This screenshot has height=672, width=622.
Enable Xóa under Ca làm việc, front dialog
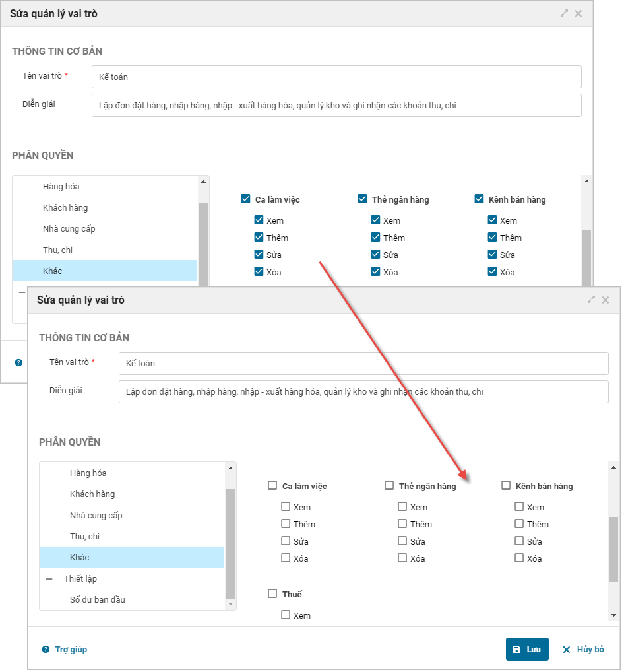(x=286, y=558)
